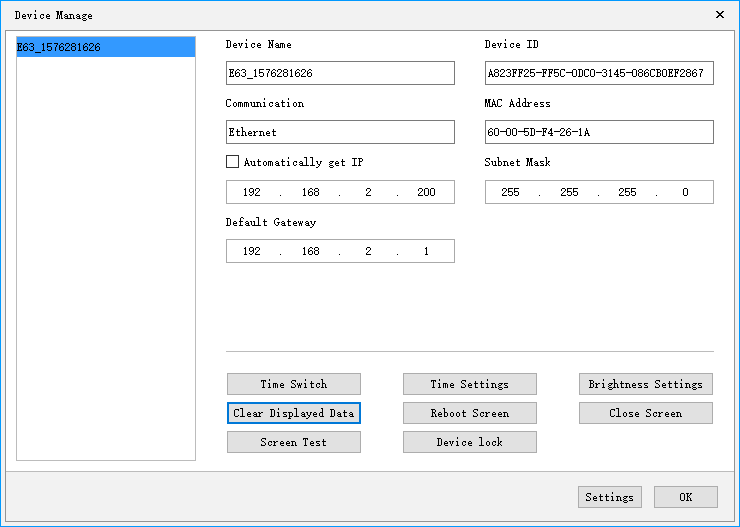Click the IP address last octet 200
The image size is (740, 527).
(x=426, y=192)
